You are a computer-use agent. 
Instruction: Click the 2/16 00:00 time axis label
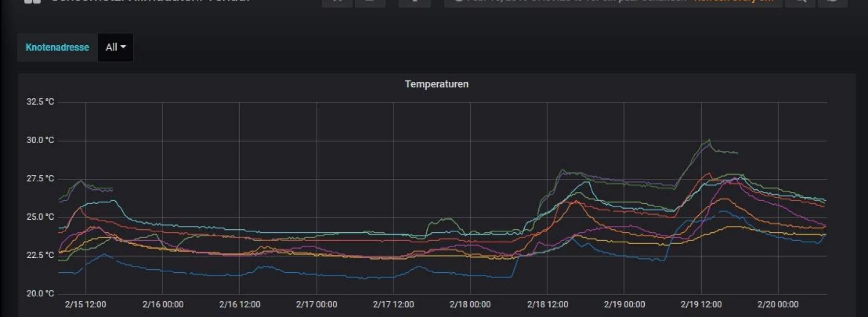163,304
